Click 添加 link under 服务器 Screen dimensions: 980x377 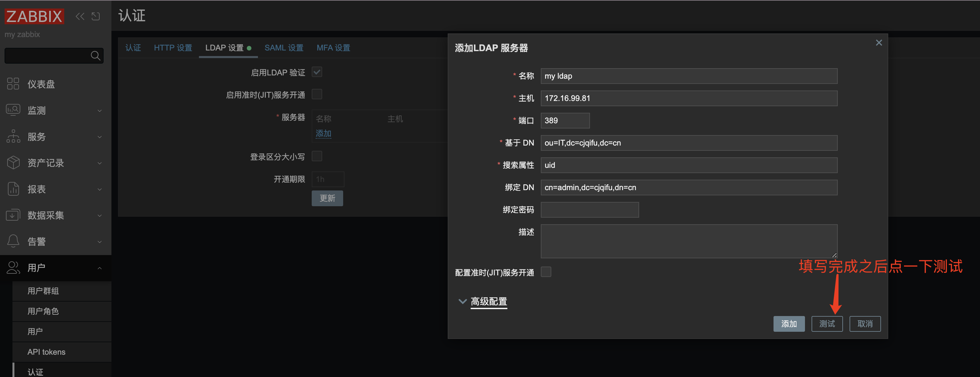pos(323,133)
